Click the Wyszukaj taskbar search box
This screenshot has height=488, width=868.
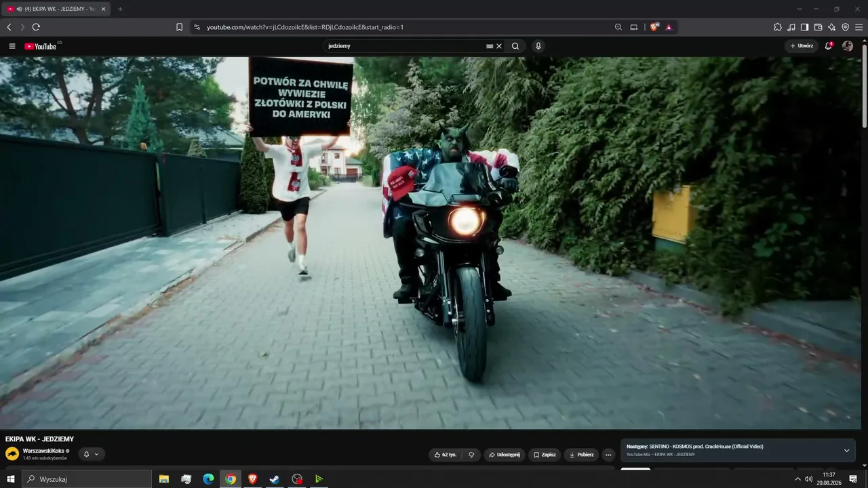click(87, 479)
